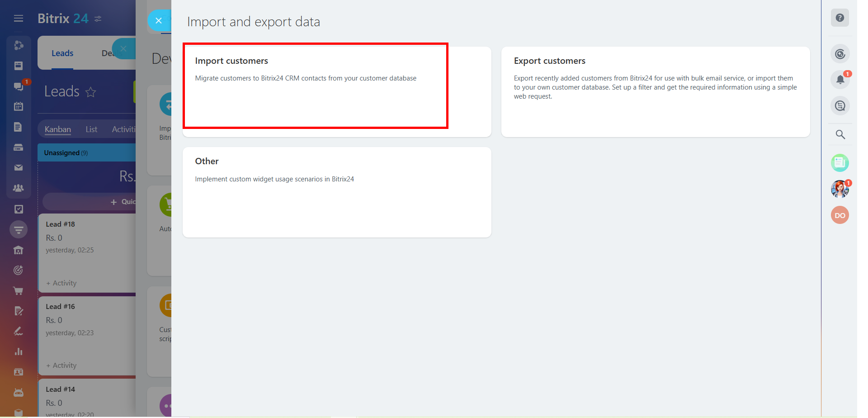Click the Import and export data heading
The height and width of the screenshot is (418, 868).
click(254, 22)
